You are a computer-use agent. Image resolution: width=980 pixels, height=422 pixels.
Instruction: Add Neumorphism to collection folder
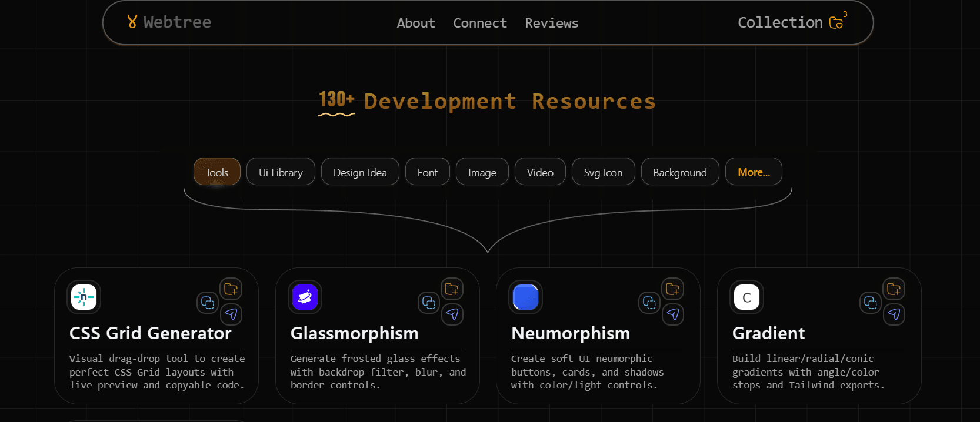tap(673, 289)
